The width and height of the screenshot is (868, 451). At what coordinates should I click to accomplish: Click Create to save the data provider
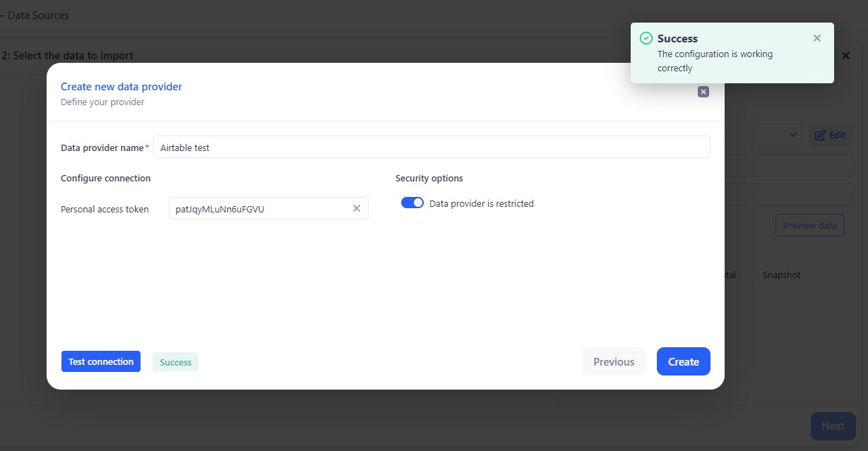pyautogui.click(x=683, y=361)
